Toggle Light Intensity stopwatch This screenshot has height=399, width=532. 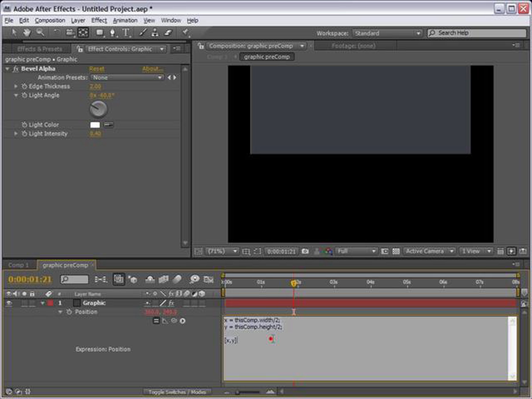click(x=24, y=134)
